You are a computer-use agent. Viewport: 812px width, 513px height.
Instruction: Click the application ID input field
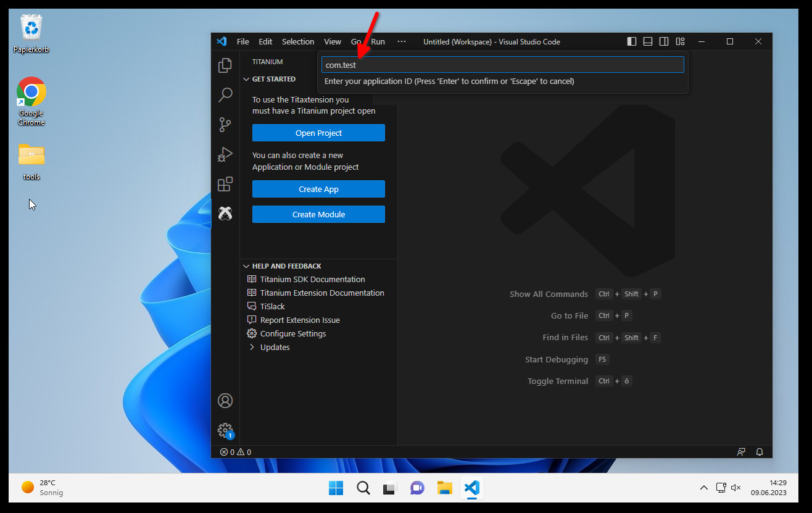point(502,65)
